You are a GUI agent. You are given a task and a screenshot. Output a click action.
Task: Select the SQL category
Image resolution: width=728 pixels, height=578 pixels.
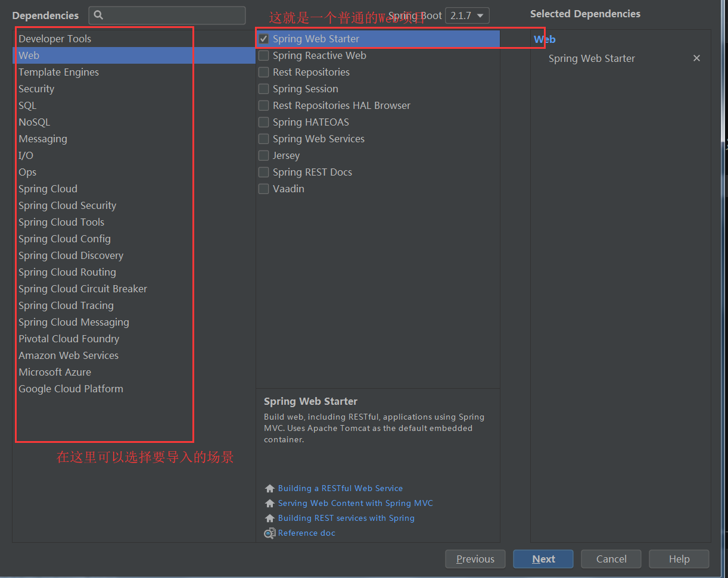pos(134,105)
